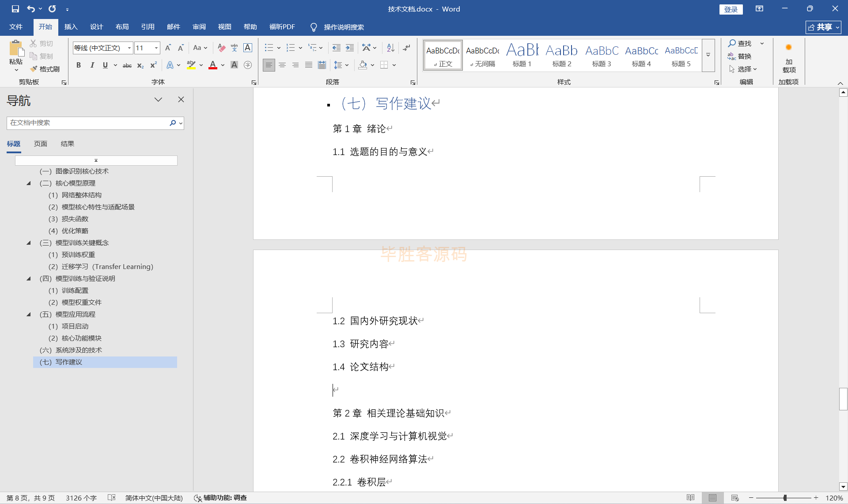Toggle Bold formatting
Image resolution: width=848 pixels, height=504 pixels.
(79, 65)
